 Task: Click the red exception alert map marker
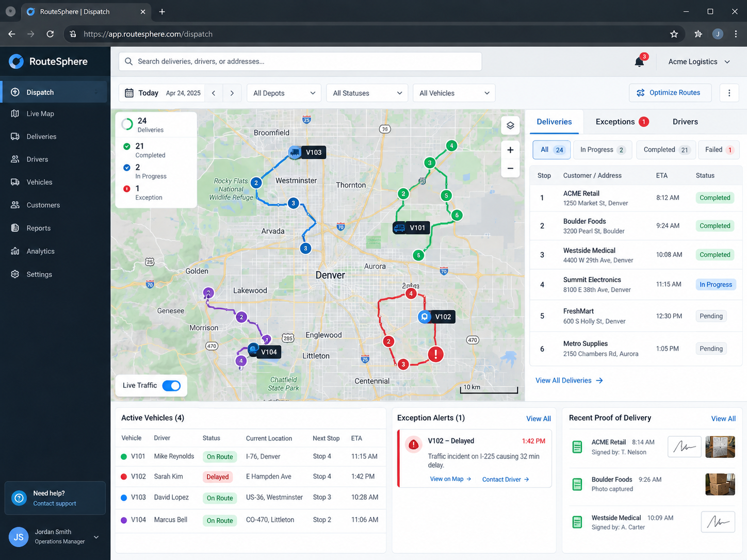click(436, 354)
